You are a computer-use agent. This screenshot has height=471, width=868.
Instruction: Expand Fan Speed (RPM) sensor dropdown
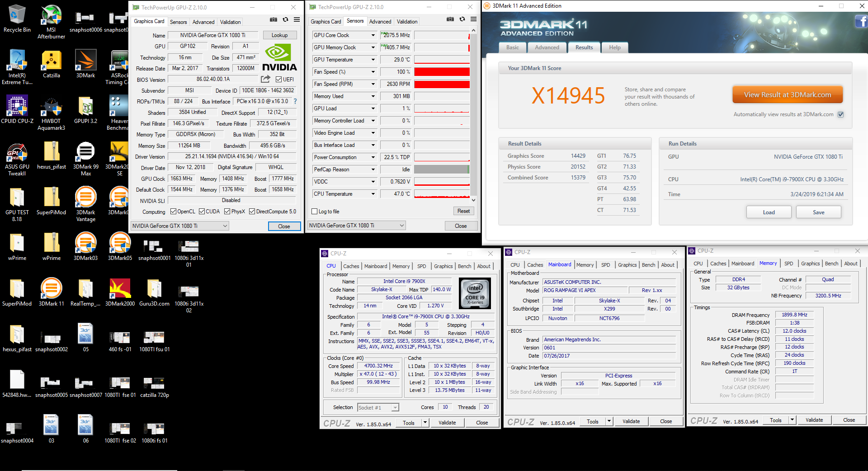click(373, 84)
